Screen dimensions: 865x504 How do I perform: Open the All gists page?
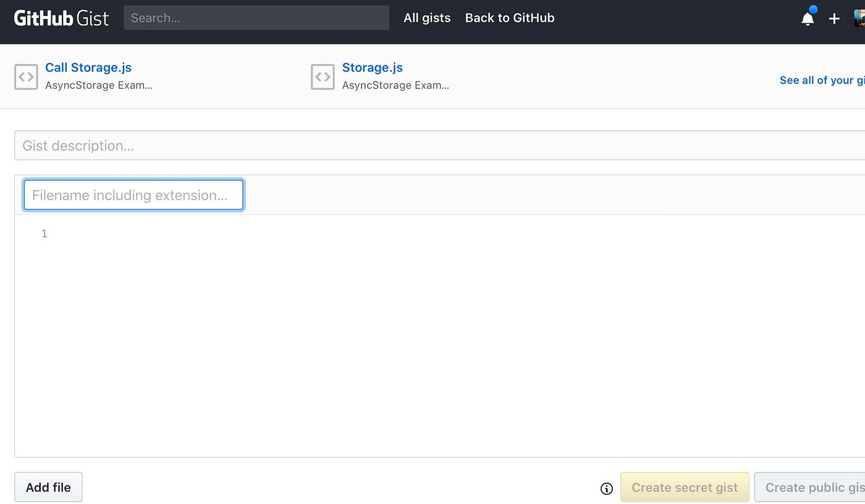[427, 18]
